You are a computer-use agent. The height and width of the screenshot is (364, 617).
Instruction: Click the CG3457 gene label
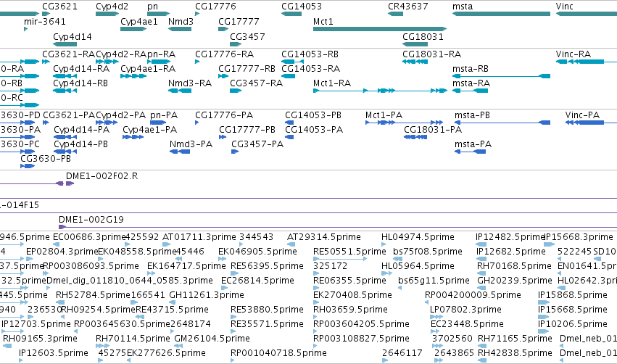(x=247, y=36)
